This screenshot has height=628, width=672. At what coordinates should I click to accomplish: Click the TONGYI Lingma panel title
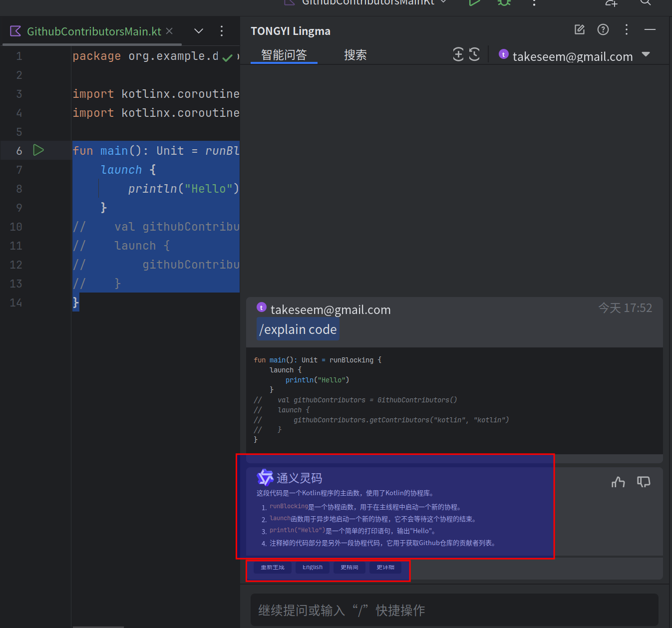pos(291,31)
